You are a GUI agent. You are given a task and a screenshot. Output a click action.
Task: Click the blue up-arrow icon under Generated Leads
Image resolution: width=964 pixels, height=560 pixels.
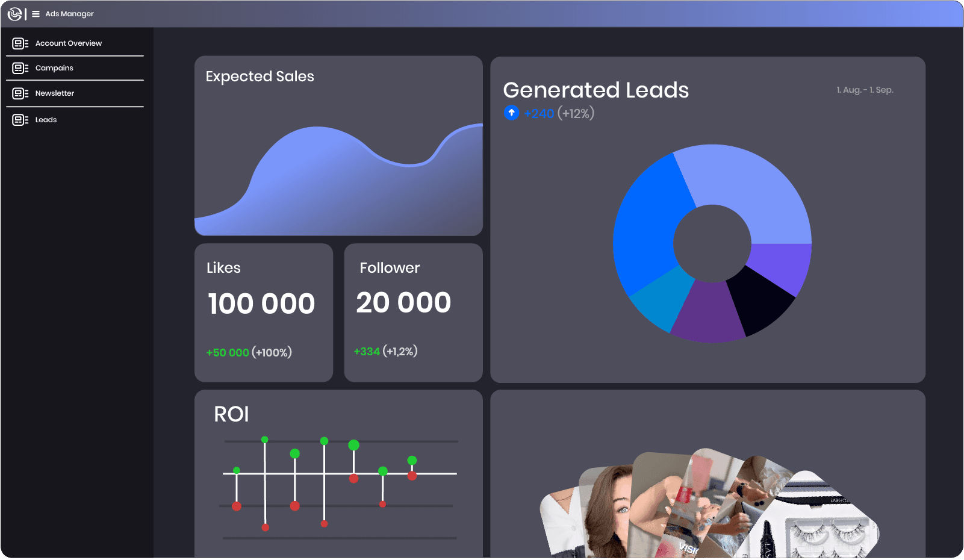click(x=511, y=113)
